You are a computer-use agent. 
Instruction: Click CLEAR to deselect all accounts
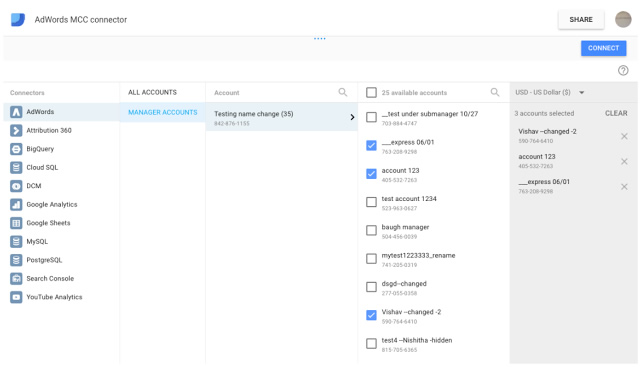tap(616, 113)
